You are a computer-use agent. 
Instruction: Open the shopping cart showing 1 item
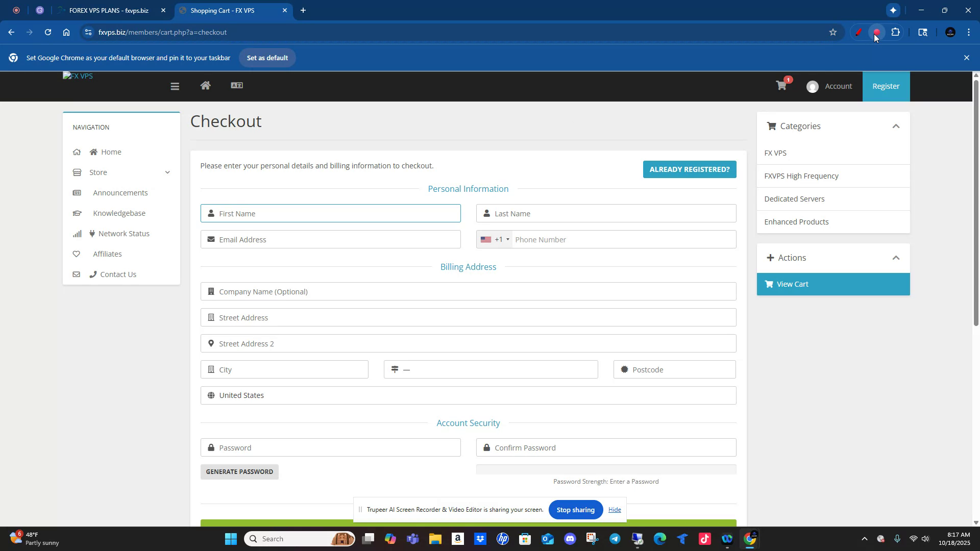coord(781,86)
